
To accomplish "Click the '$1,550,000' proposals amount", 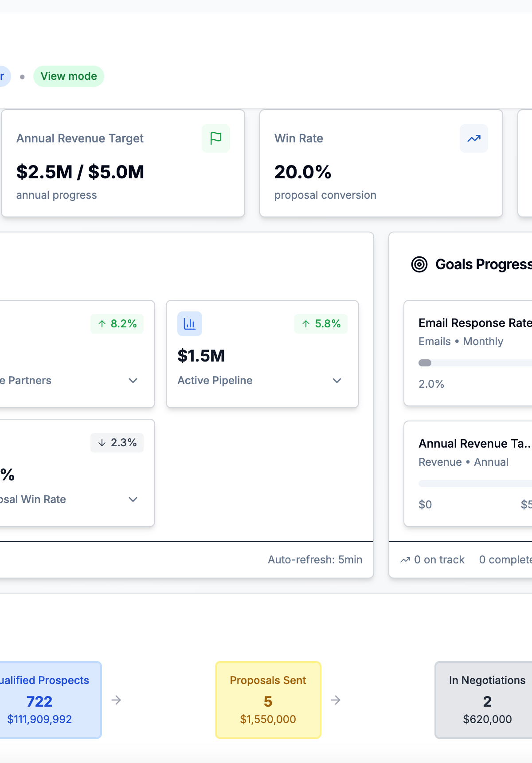I will [x=268, y=719].
